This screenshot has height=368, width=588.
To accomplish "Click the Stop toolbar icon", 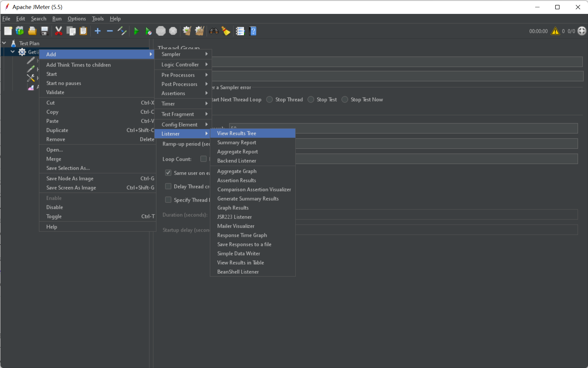I will click(160, 31).
